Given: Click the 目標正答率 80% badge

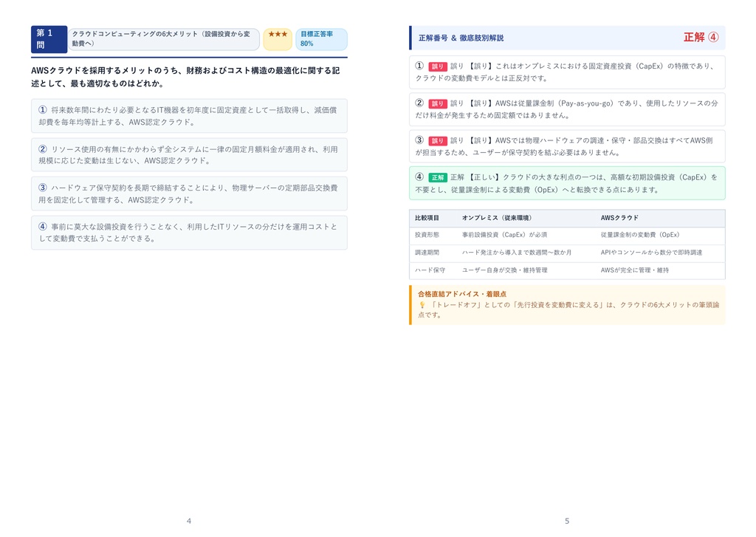Looking at the screenshot, I should click(x=321, y=39).
